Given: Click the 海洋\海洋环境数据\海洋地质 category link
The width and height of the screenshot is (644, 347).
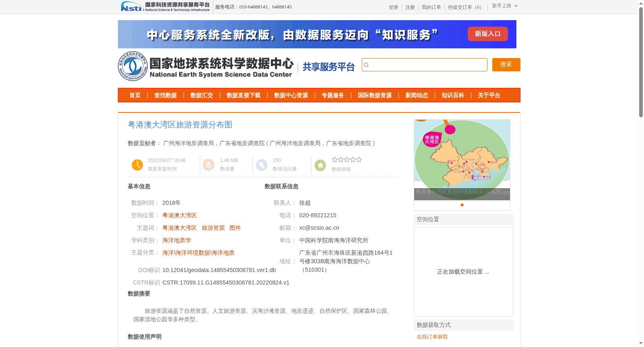Looking at the screenshot, I should pyautogui.click(x=198, y=253).
